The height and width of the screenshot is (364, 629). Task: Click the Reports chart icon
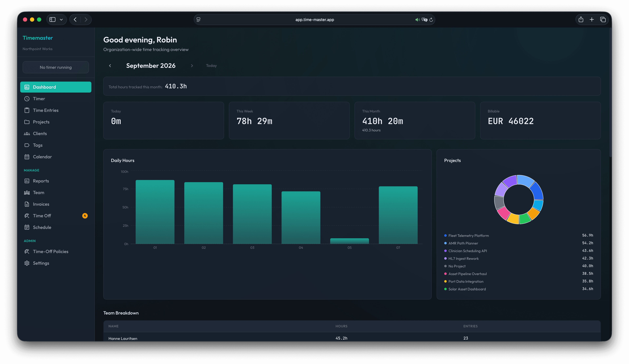(x=27, y=181)
